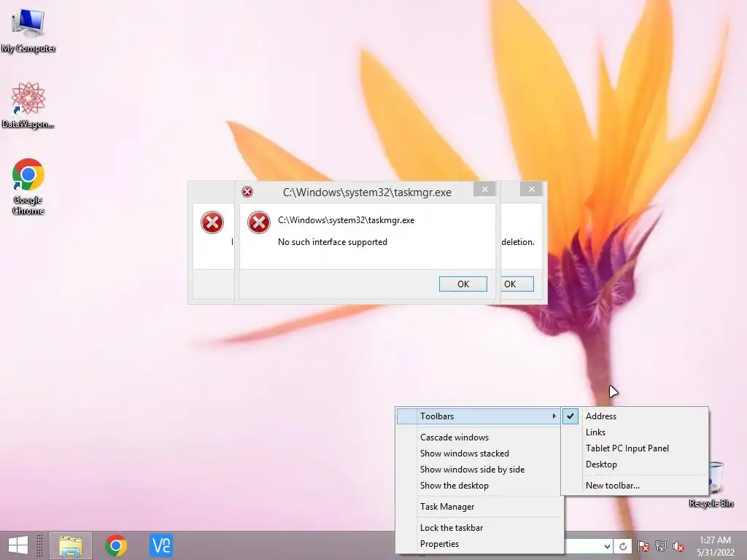Open the VNC app on the taskbar
The height and width of the screenshot is (560, 747).
click(161, 545)
